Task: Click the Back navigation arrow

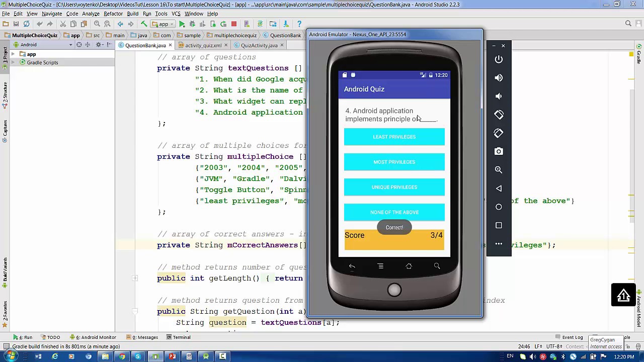Action: [x=120, y=24]
